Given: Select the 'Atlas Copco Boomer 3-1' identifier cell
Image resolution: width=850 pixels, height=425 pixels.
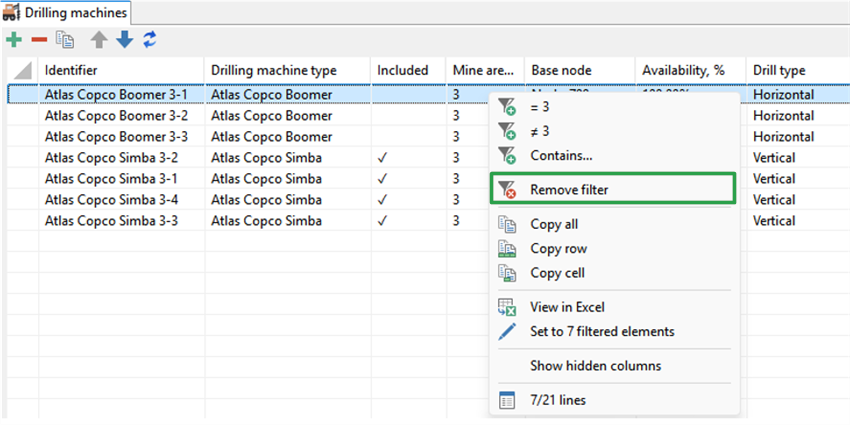Looking at the screenshot, I should pos(121,95).
